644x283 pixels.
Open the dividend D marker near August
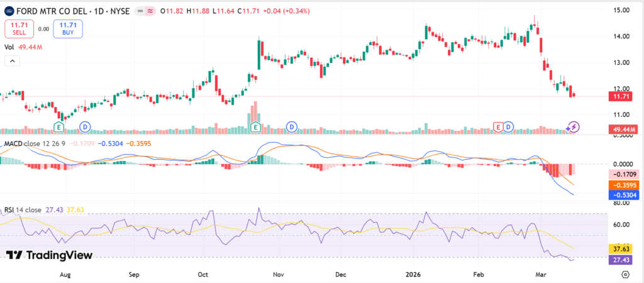85,127
